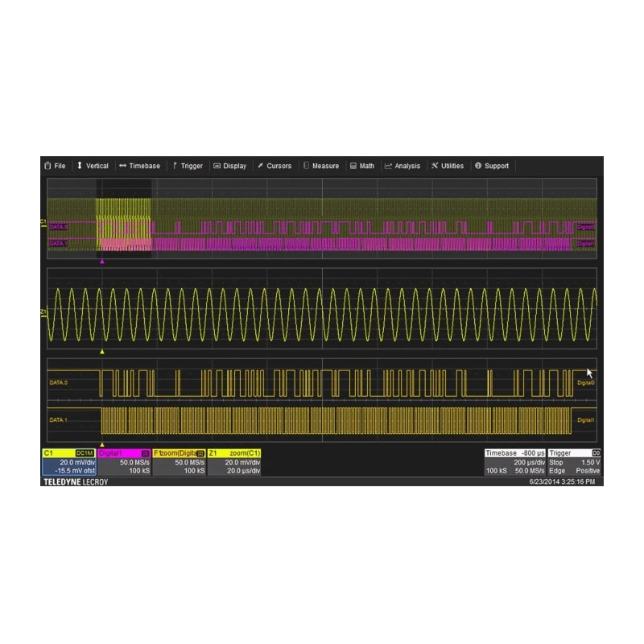Open the Trigger menu
Image resolution: width=644 pixels, height=644 pixels.
tap(188, 166)
